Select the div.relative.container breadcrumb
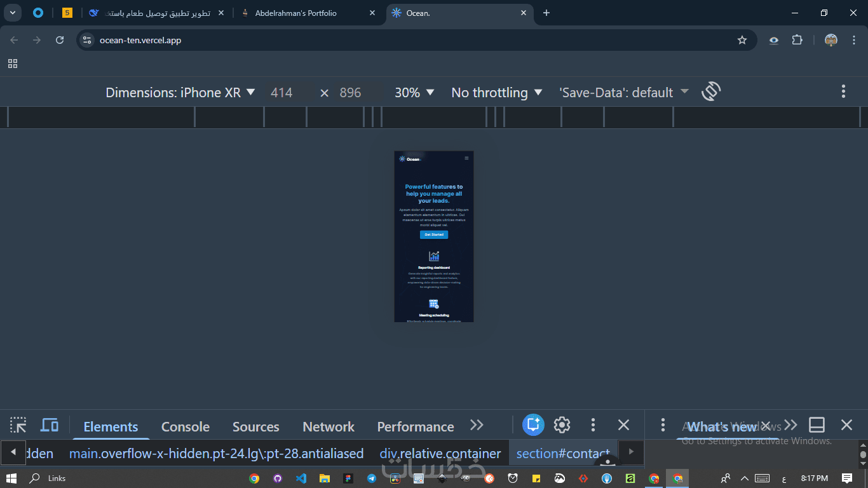Viewport: 868px width, 488px height. pyautogui.click(x=440, y=454)
